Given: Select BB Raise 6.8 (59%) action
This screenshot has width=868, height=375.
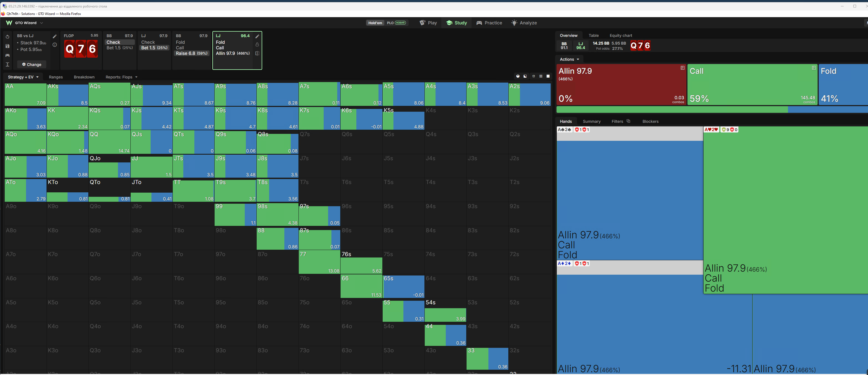Looking at the screenshot, I should (191, 53).
